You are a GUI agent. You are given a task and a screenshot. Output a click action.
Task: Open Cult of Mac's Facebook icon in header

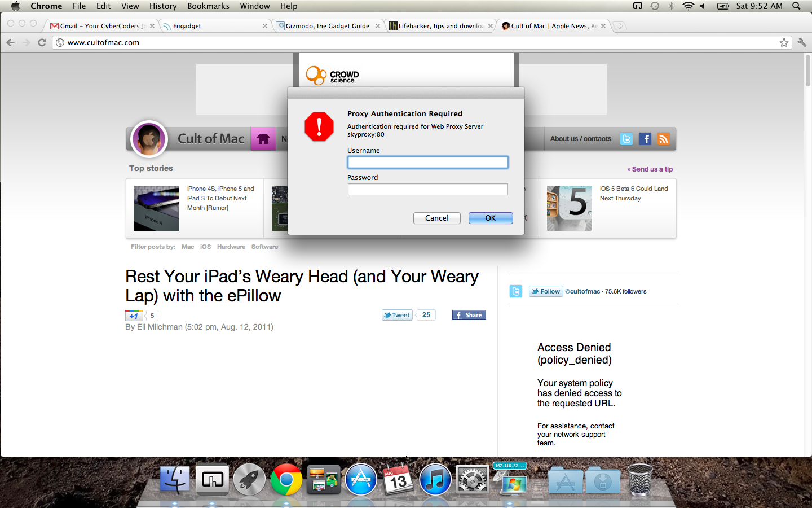(645, 139)
